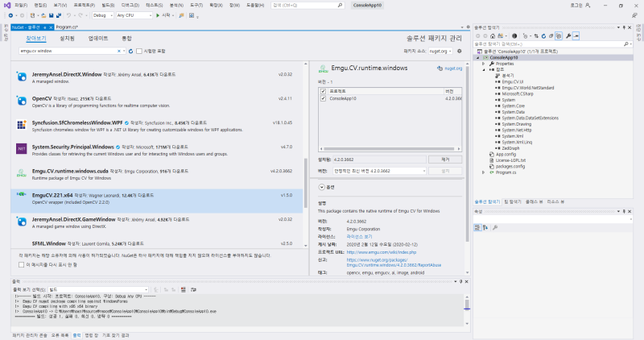Open the output view selection dropdown
644x340 pixels.
pyautogui.click(x=98, y=289)
